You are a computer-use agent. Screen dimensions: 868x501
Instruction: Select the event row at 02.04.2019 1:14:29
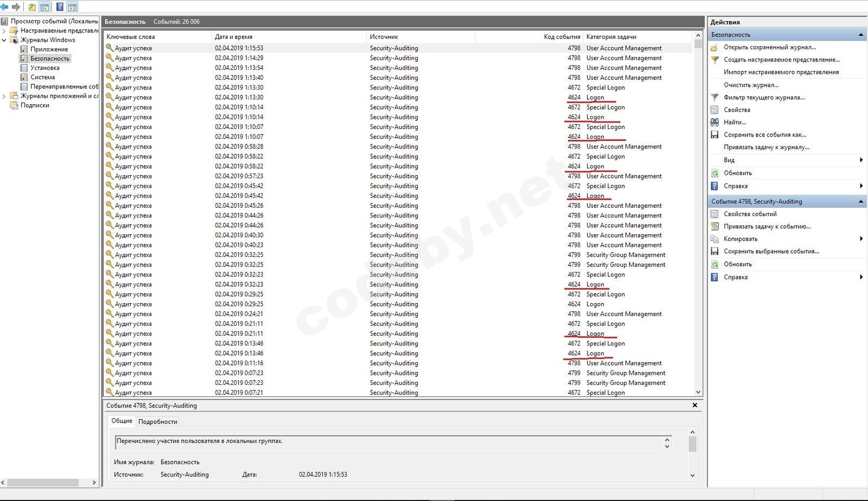(399, 58)
